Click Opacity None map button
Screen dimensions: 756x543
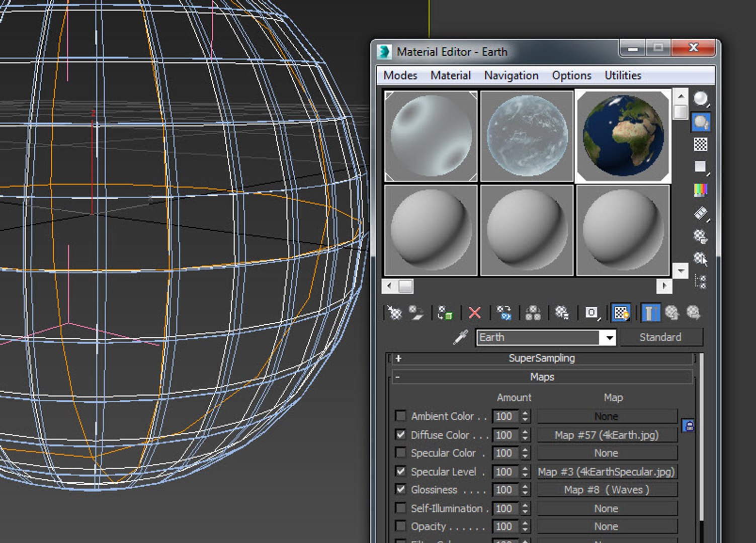[607, 526]
